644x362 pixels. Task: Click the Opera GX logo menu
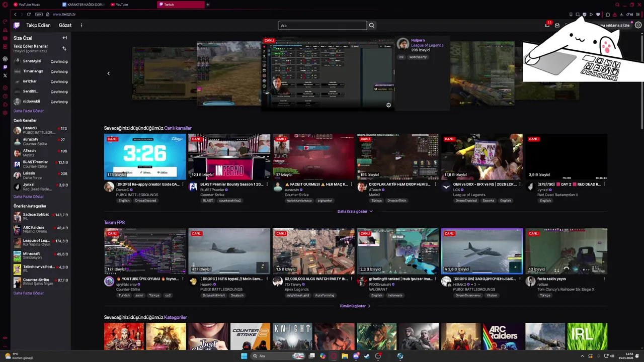(x=5, y=5)
